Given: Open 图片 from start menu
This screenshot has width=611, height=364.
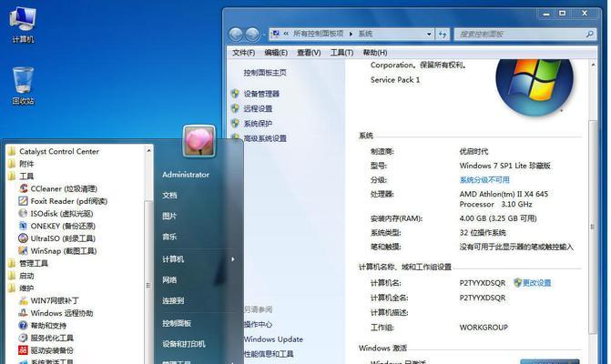Looking at the screenshot, I should pos(170,216).
